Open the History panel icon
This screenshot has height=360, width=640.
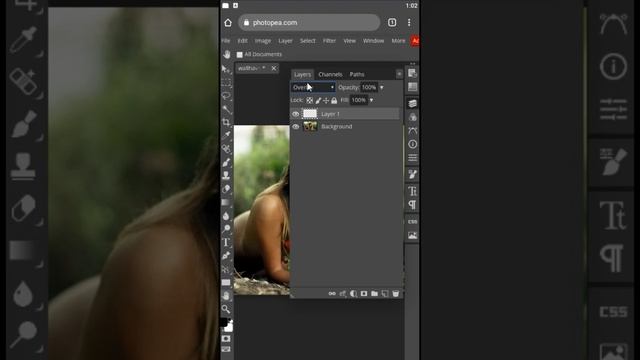412,73
